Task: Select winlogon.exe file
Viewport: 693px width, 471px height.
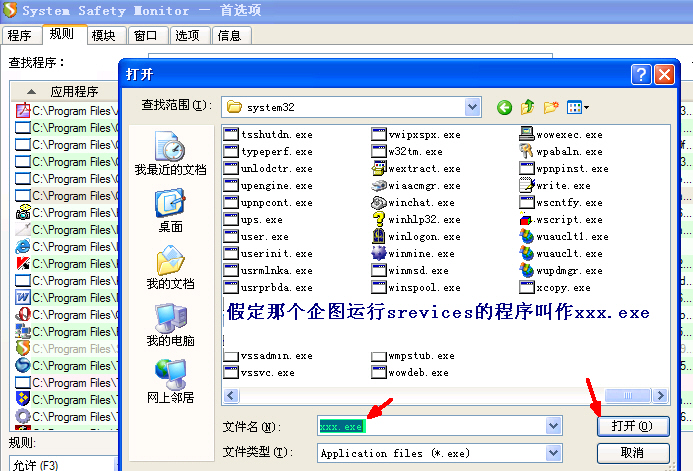Action: point(416,237)
